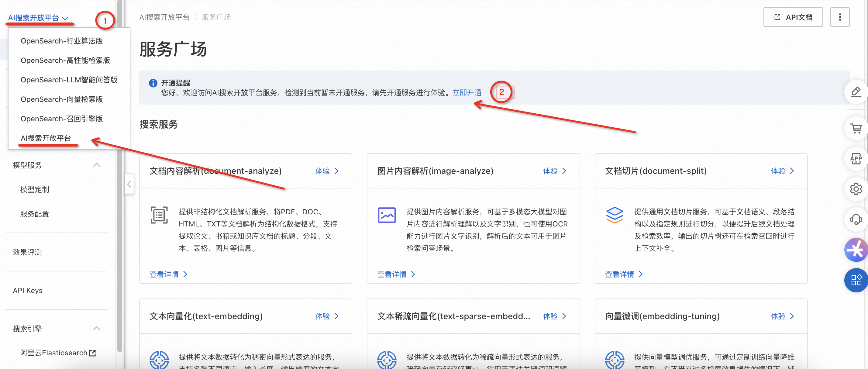Open the API Keys sidebar item
This screenshot has width=868, height=369.
[28, 291]
